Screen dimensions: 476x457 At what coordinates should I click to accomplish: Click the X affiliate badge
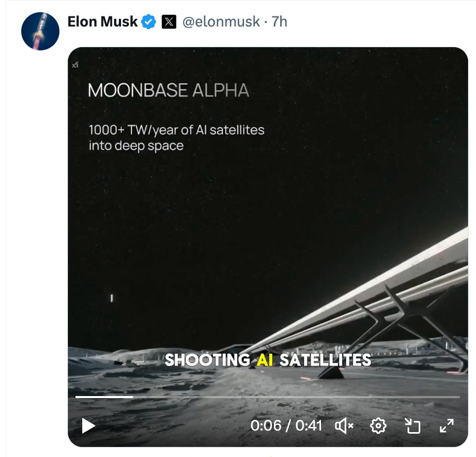(168, 22)
